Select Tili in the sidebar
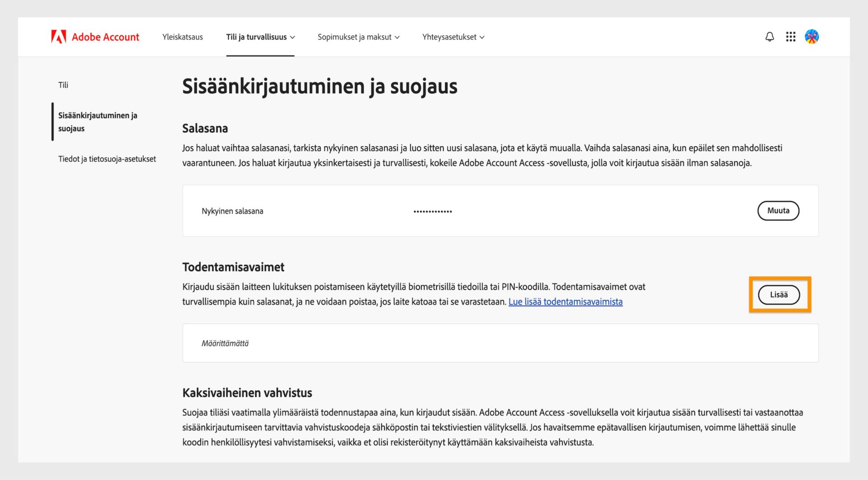This screenshot has width=868, height=480. click(x=64, y=85)
